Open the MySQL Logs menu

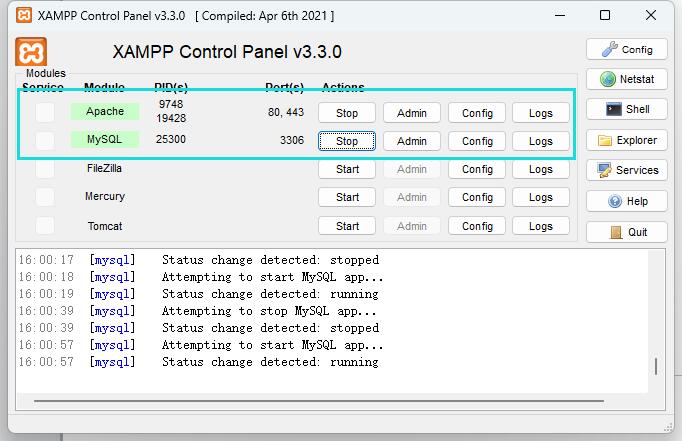pos(541,141)
